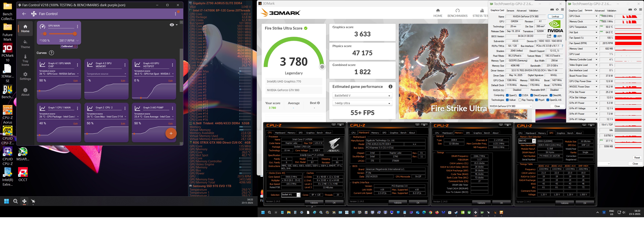Open Settings in Fan Control sidebar
The height and width of the screenshot is (248, 644).
click(25, 76)
